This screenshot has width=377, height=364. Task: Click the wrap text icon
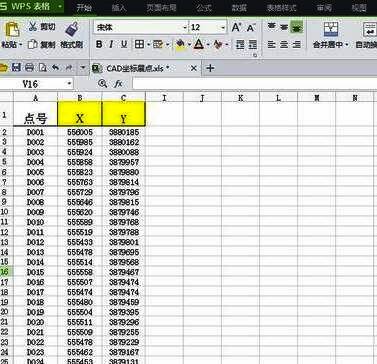coord(370,29)
